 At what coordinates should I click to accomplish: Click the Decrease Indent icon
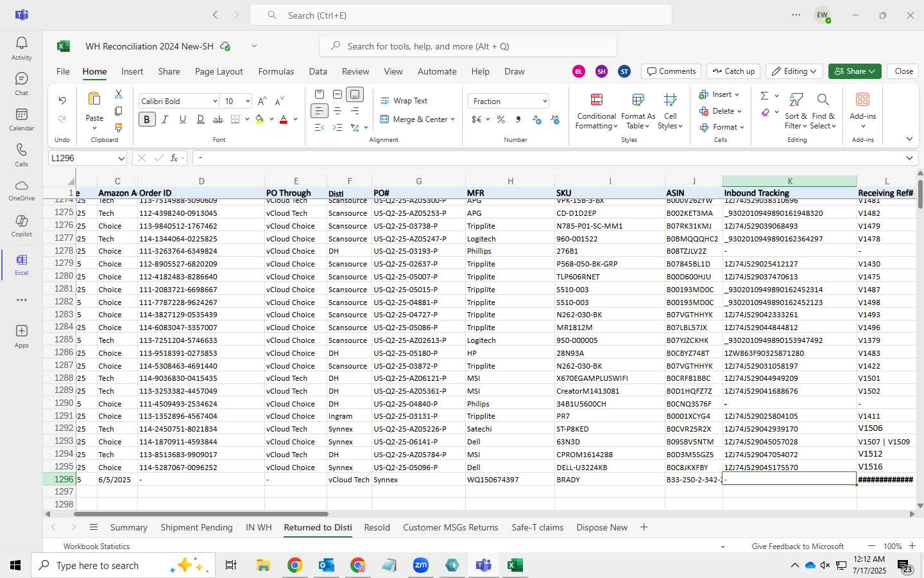click(x=319, y=128)
